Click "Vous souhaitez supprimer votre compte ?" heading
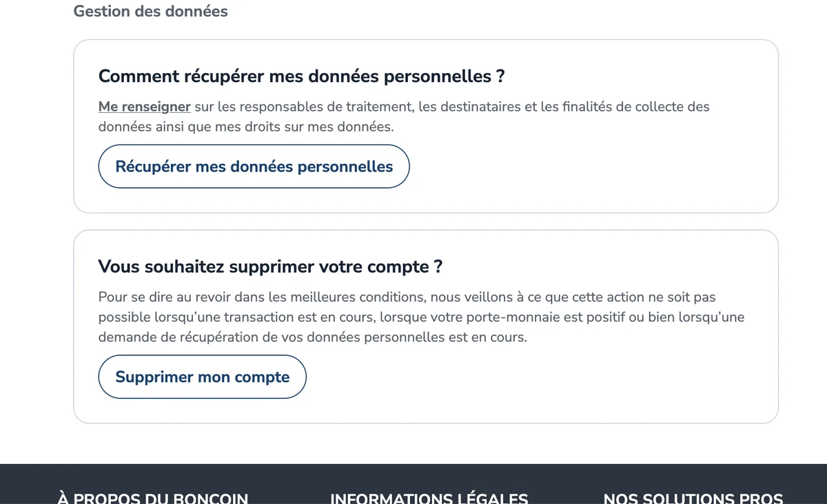The image size is (827, 504). click(270, 266)
